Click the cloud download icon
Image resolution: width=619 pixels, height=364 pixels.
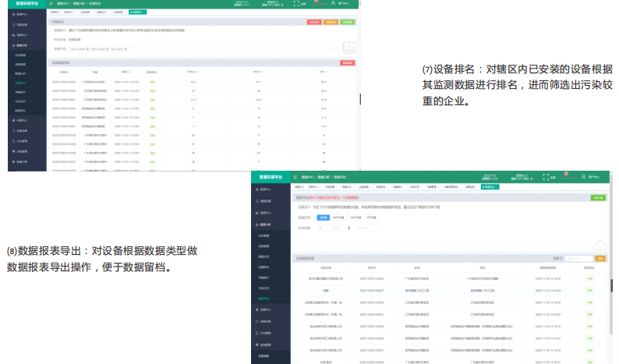[x=599, y=245]
